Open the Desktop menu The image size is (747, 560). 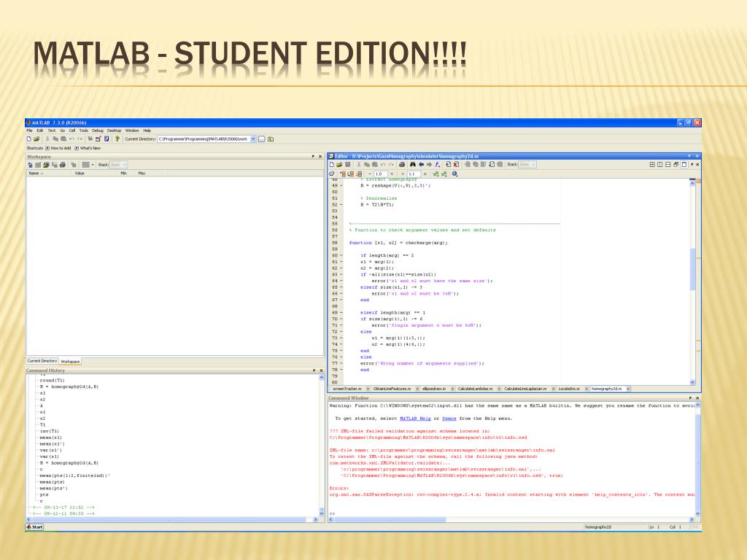click(x=114, y=131)
